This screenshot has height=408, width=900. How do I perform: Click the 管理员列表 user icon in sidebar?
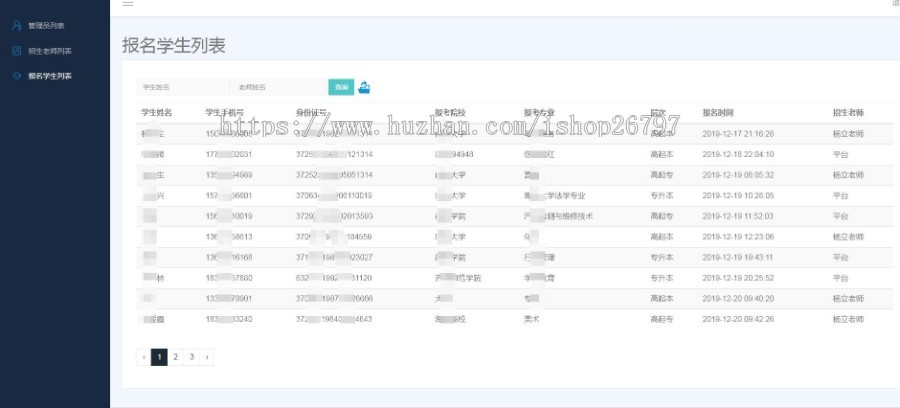[17, 25]
